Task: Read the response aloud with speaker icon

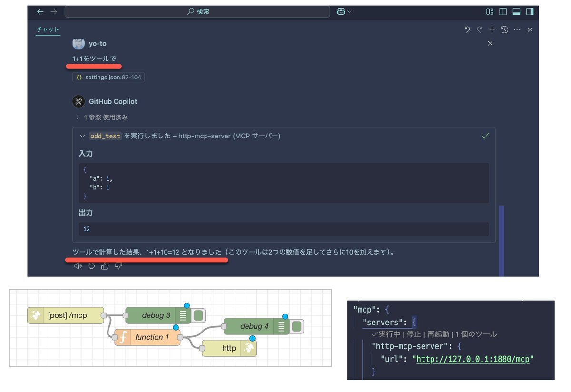Action: pos(78,265)
